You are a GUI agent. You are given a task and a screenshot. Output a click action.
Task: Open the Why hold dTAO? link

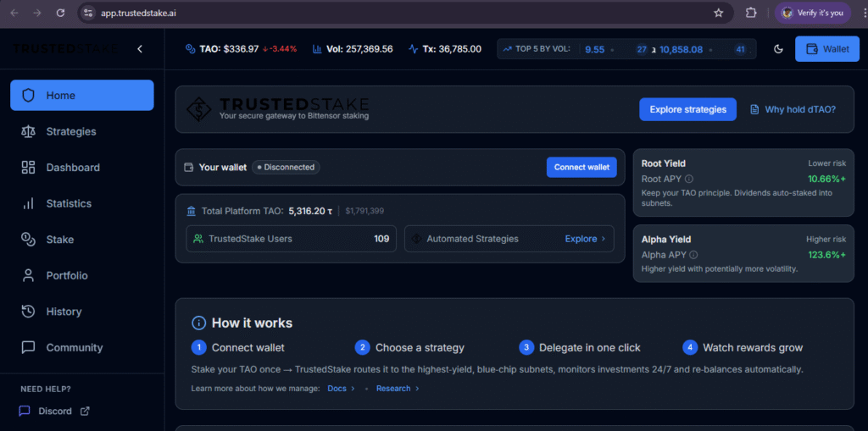(x=793, y=109)
